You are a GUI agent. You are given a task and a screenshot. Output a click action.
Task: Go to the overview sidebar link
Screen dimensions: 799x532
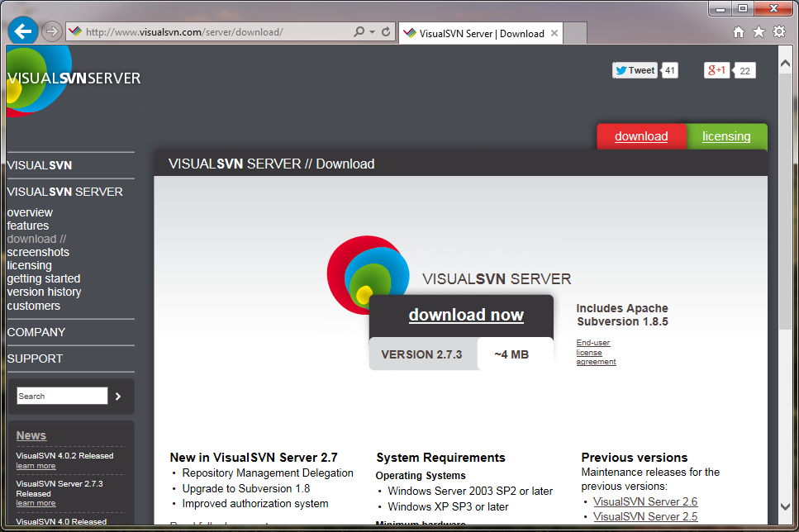click(x=30, y=212)
